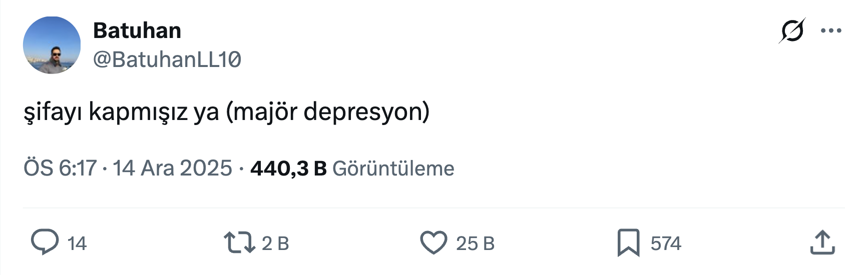868x275 pixels.
Task: Like the tweet with the heart icon
Action: (433, 242)
